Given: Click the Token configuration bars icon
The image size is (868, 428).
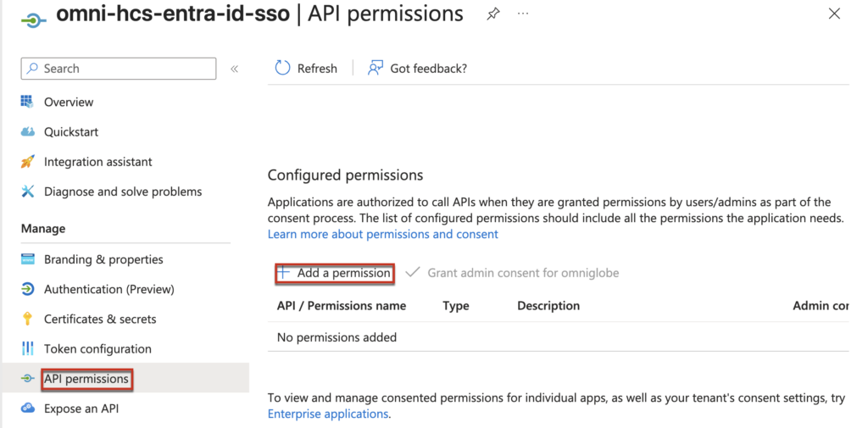Looking at the screenshot, I should click(27, 349).
